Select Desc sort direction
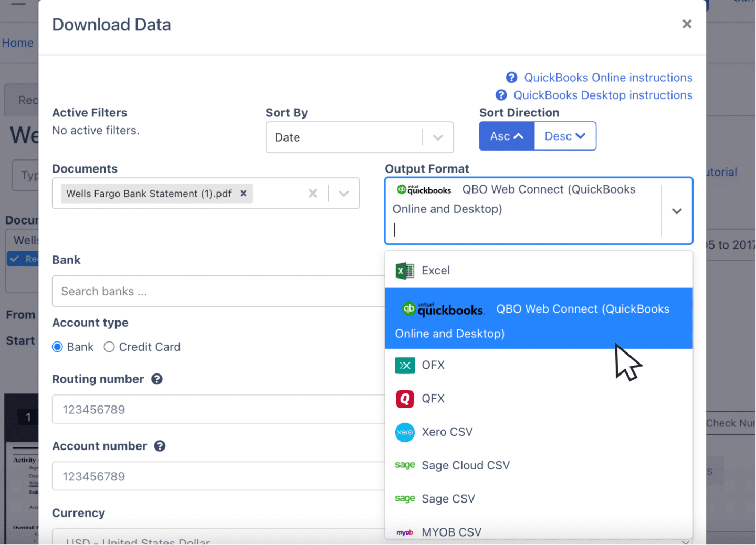The image size is (756, 545). tap(565, 136)
